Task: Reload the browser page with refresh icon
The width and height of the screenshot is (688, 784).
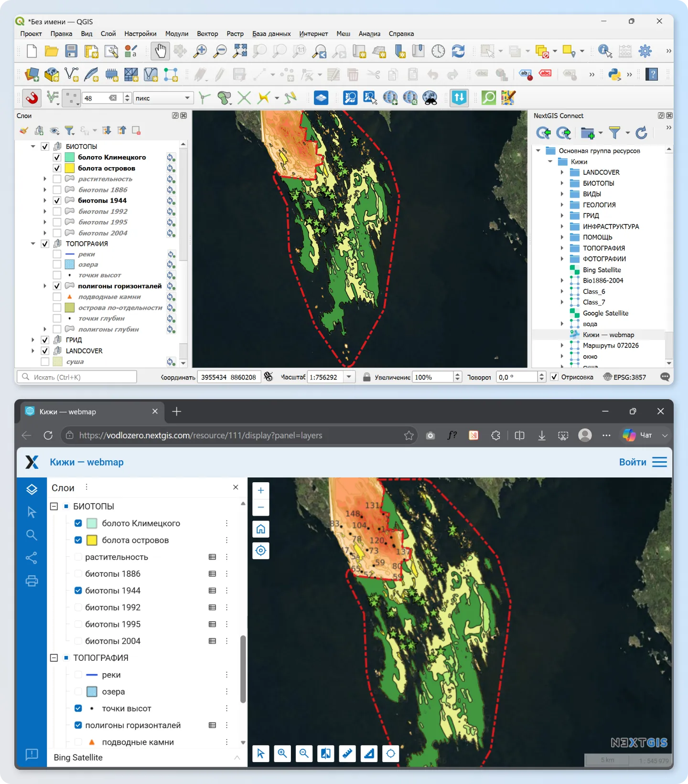Action: (48, 435)
